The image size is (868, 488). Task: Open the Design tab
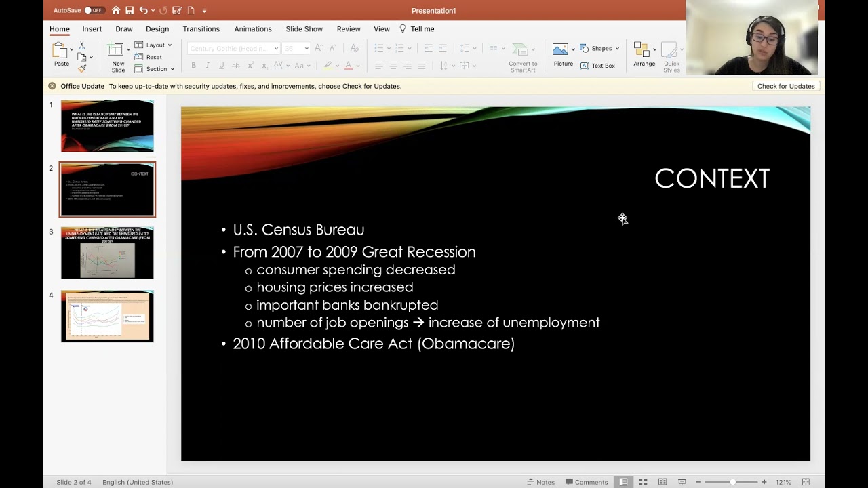click(x=157, y=29)
